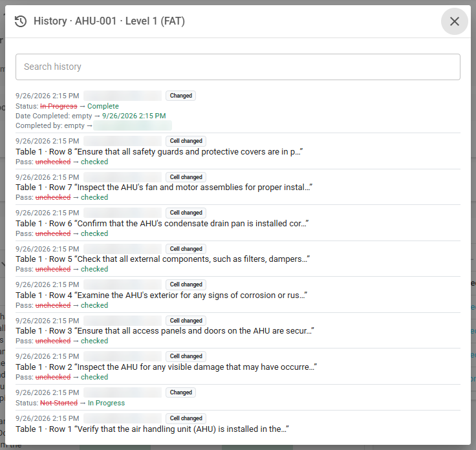Click the Pass unchecked → checked line under Row 4
Screen dimensions: 476x450
(62, 305)
